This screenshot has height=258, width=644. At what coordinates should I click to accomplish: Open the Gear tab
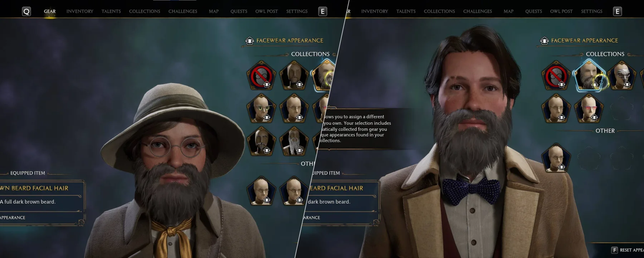point(50,11)
